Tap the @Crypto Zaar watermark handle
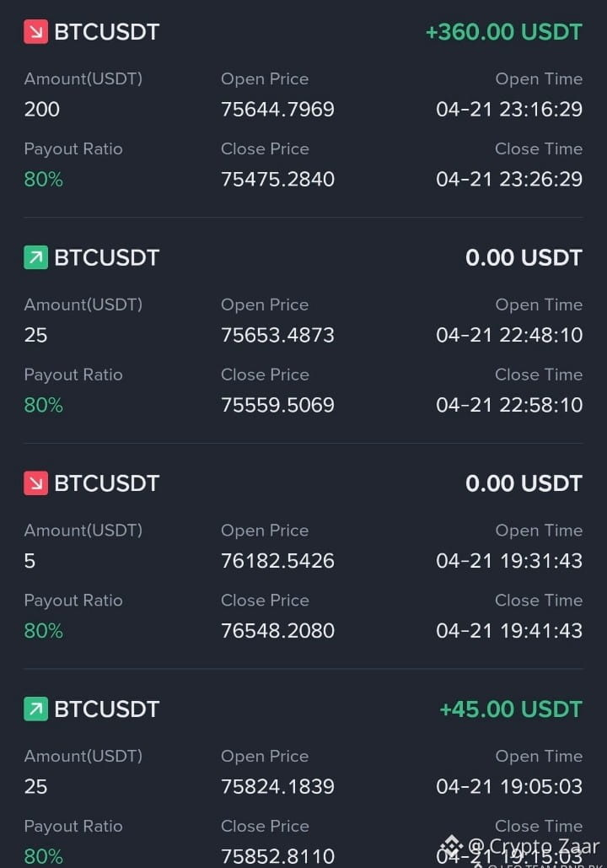 [x=534, y=846]
